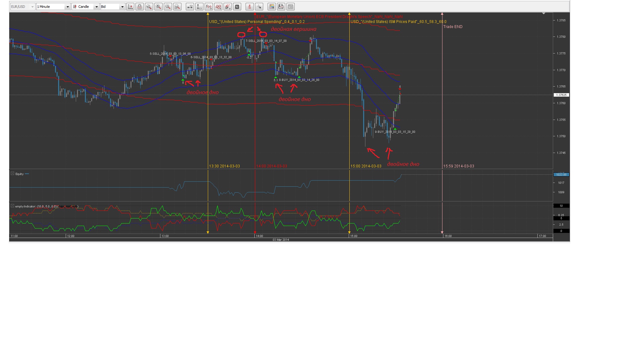Click the zoom reset magnifier icon
The image size is (644, 350).
point(177,7)
